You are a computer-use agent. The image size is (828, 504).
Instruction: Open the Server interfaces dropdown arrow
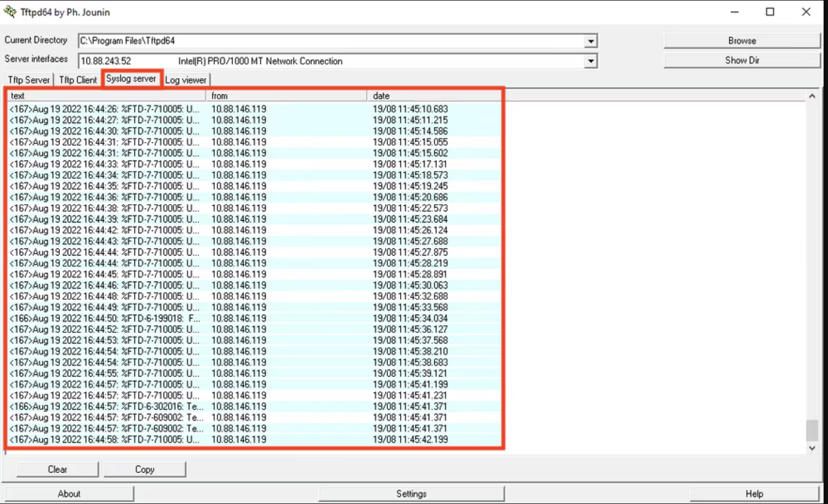click(590, 61)
